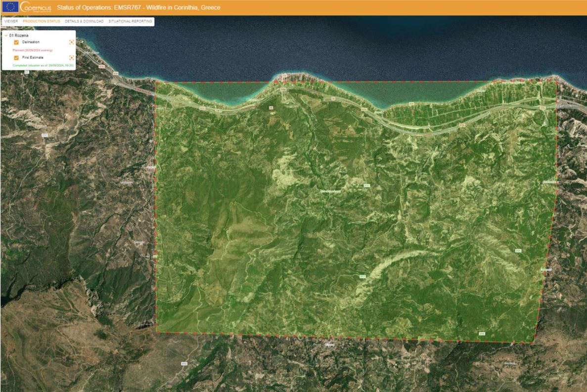Click the Status of Operations EMSR767 title
587x392 pixels.
(x=138, y=7)
